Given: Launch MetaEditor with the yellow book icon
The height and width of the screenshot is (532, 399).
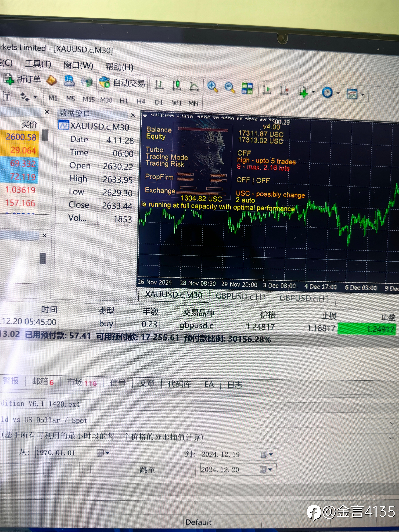Looking at the screenshot, I should point(51,80).
